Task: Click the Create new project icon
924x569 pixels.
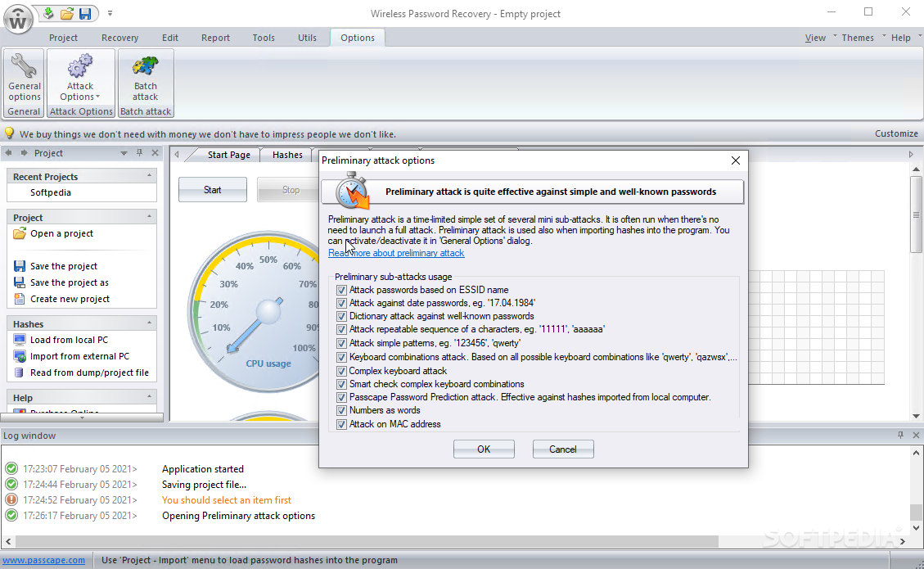Action: 20,299
